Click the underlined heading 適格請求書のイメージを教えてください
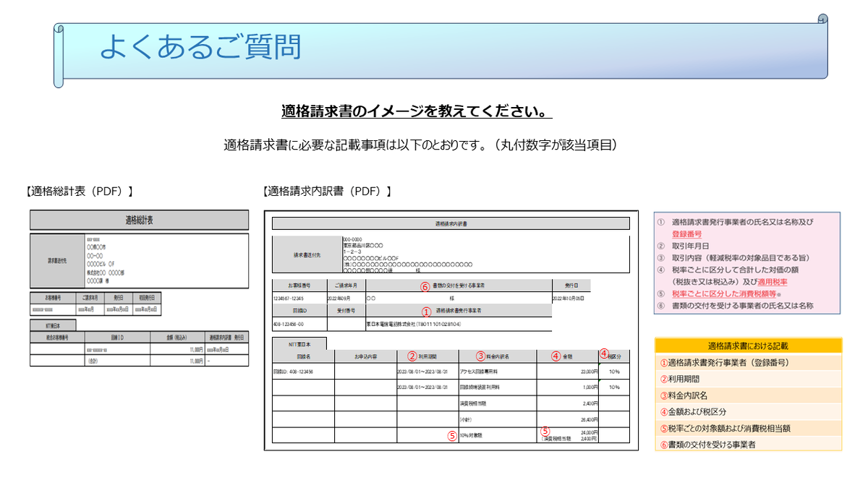Image resolution: width=868 pixels, height=488 pixels. [x=416, y=112]
